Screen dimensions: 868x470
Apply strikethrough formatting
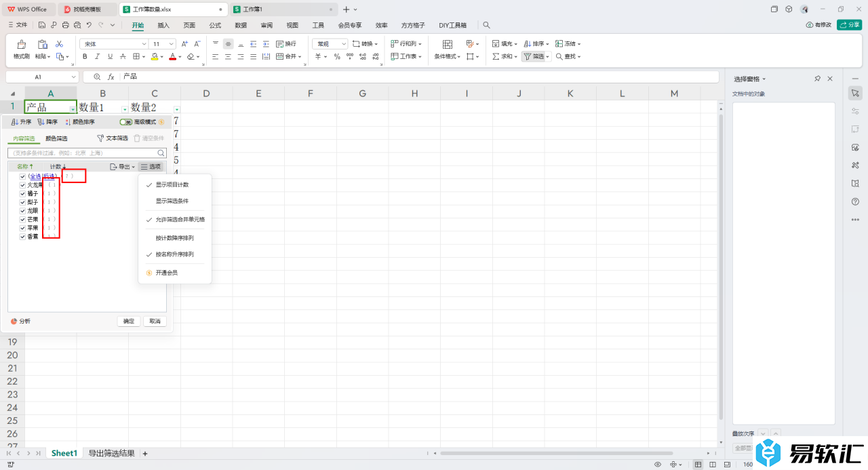point(122,57)
